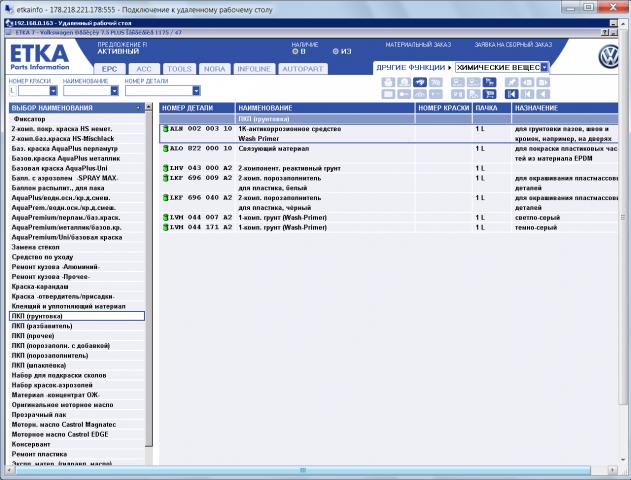Click the green can icon beside LVM 044 171 A2

point(165,227)
